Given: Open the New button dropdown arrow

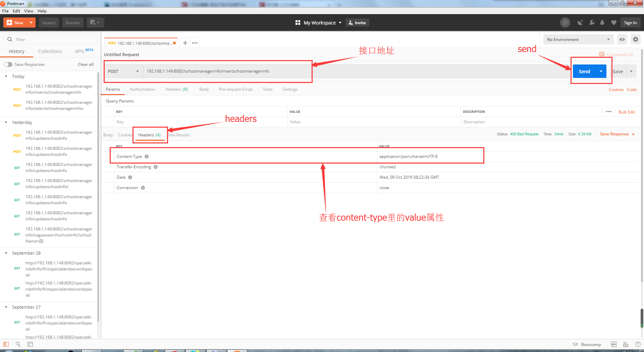Looking at the screenshot, I should tap(31, 23).
